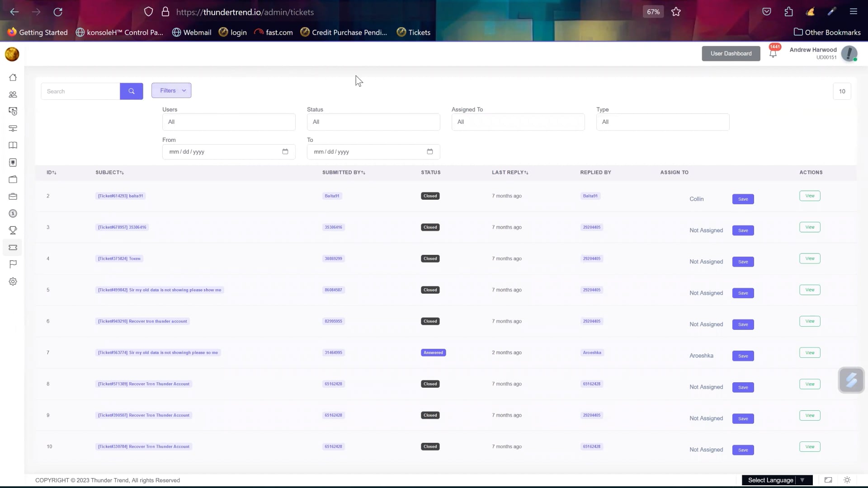Open the fast.com bookmark
The height and width of the screenshot is (488, 868).
click(x=274, y=33)
